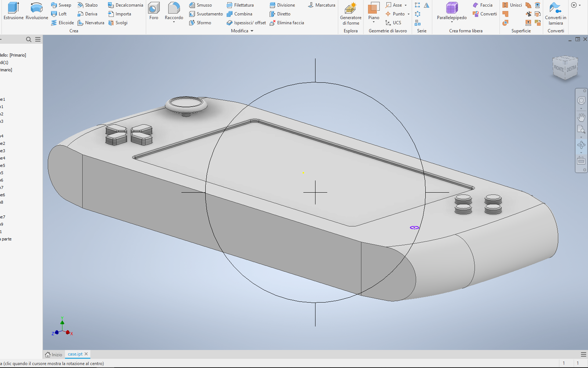Click the mirror tool in Serie panel
Viewport: 588px width, 368px height.
(x=426, y=5)
